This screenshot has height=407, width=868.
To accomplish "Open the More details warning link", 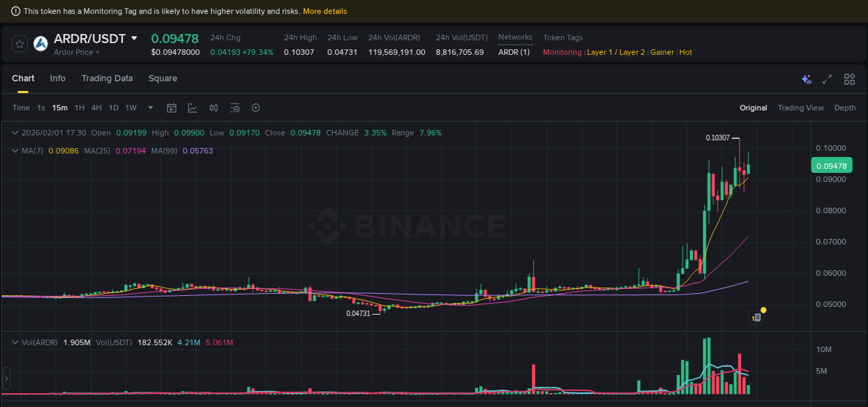I will 325,11.
